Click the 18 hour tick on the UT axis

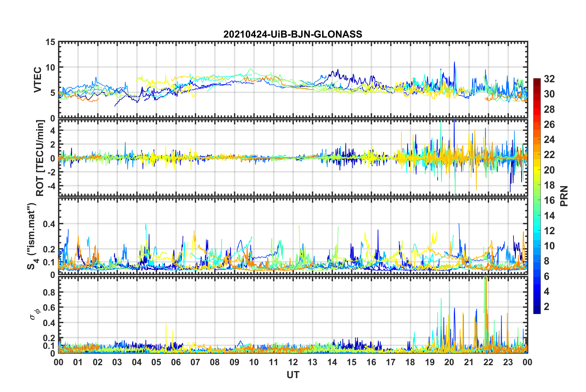point(410,362)
